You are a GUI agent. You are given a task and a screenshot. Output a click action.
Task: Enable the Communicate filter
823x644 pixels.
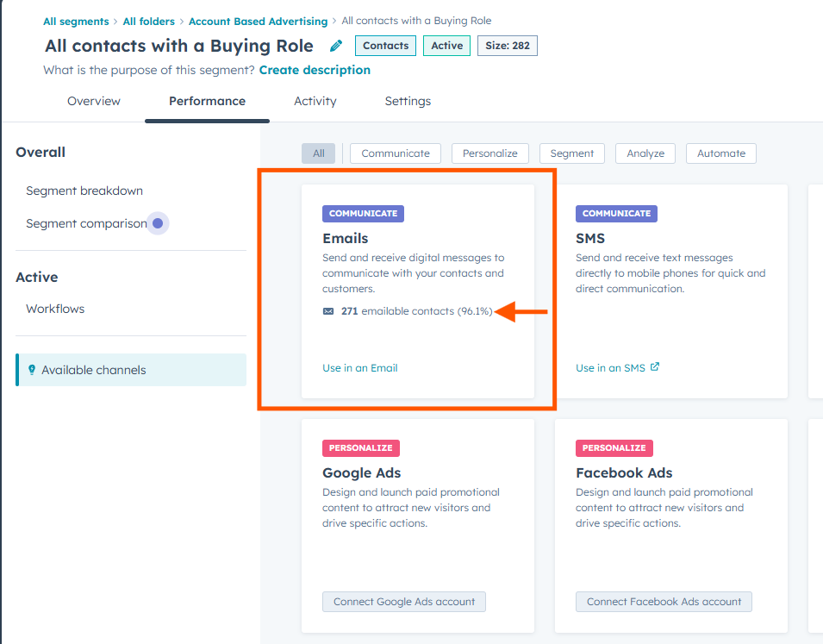click(x=395, y=153)
